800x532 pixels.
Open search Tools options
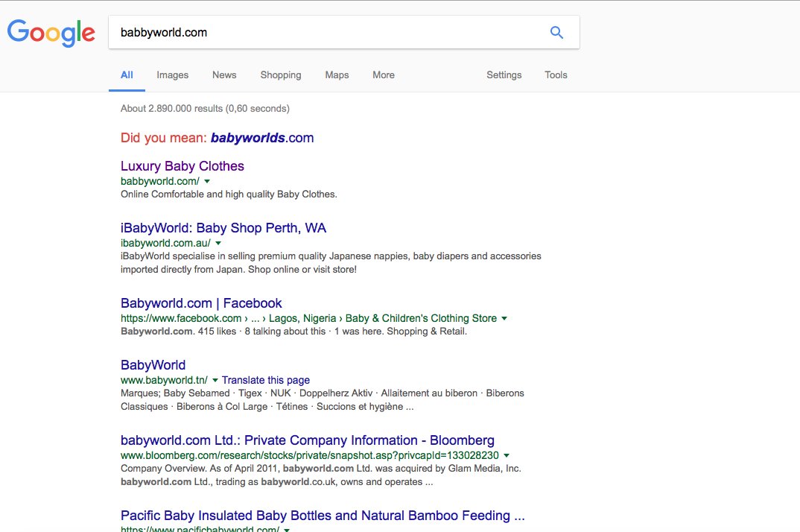coord(556,75)
